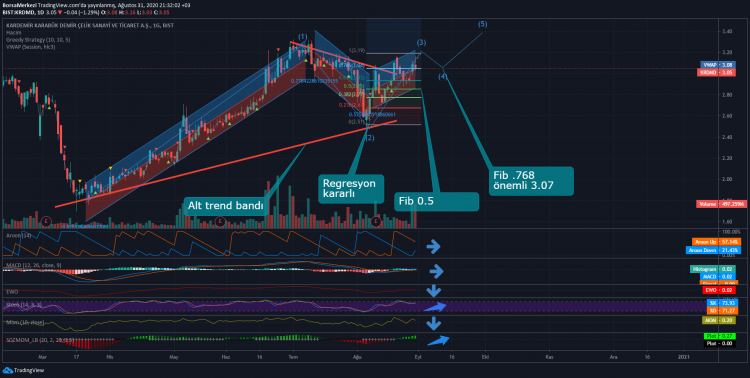
Task: Click the 0.7784228613225155 regression label
Action: tap(314, 81)
